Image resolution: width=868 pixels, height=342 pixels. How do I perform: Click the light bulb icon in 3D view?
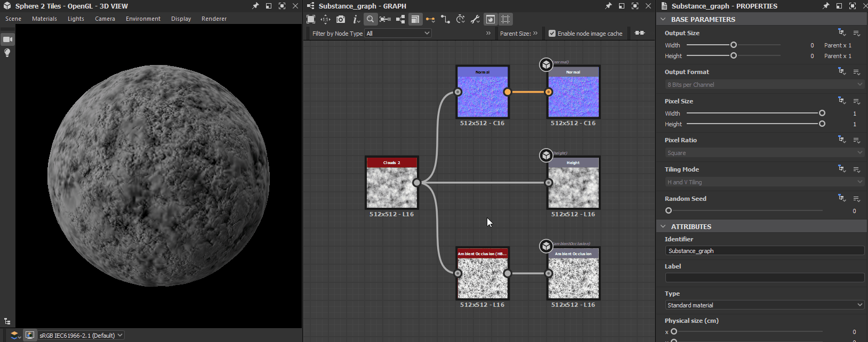point(7,53)
